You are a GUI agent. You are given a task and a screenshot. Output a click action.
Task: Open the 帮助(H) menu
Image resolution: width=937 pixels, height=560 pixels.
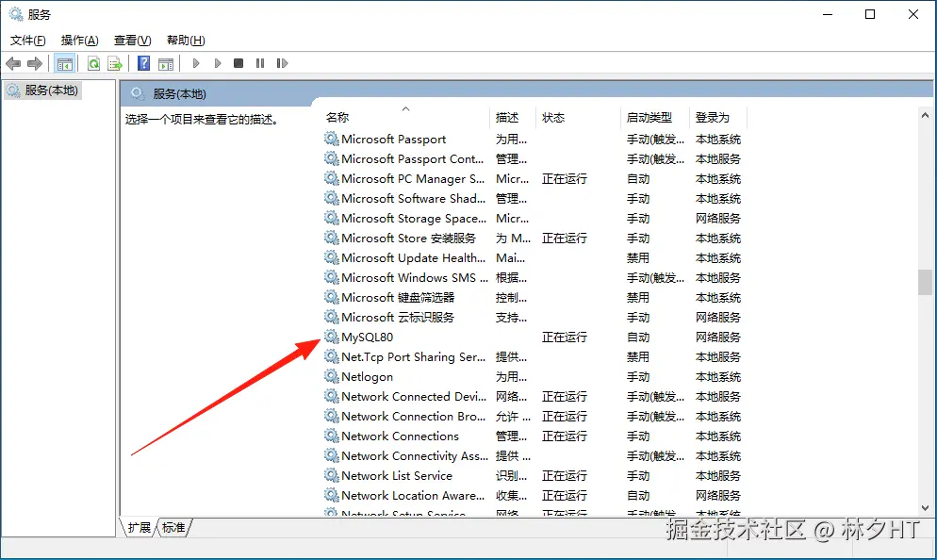(186, 40)
